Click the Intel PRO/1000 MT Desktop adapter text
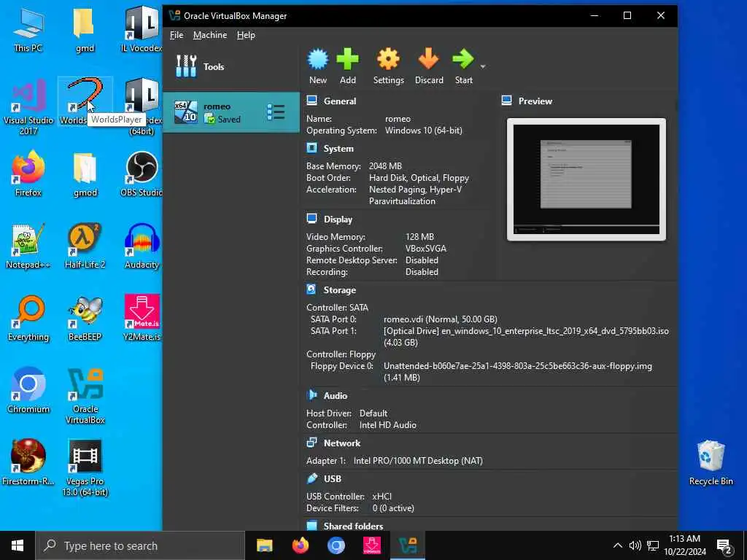The width and height of the screenshot is (747, 560). pyautogui.click(x=418, y=461)
